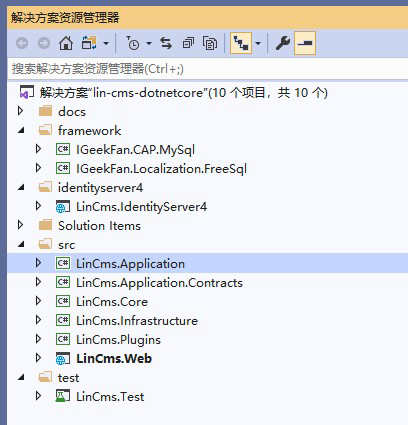Image resolution: width=408 pixels, height=425 pixels.
Task: Select LinCms.Core project name
Action: point(112,302)
